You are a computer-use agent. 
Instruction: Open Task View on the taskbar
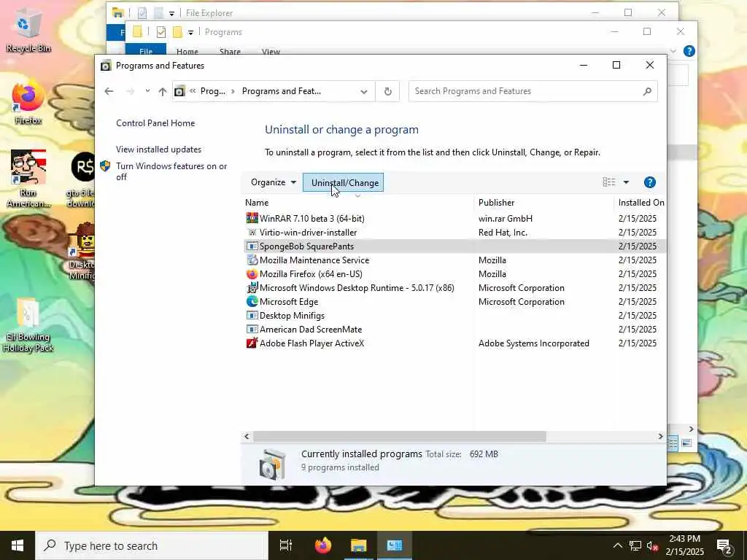tap(286, 545)
